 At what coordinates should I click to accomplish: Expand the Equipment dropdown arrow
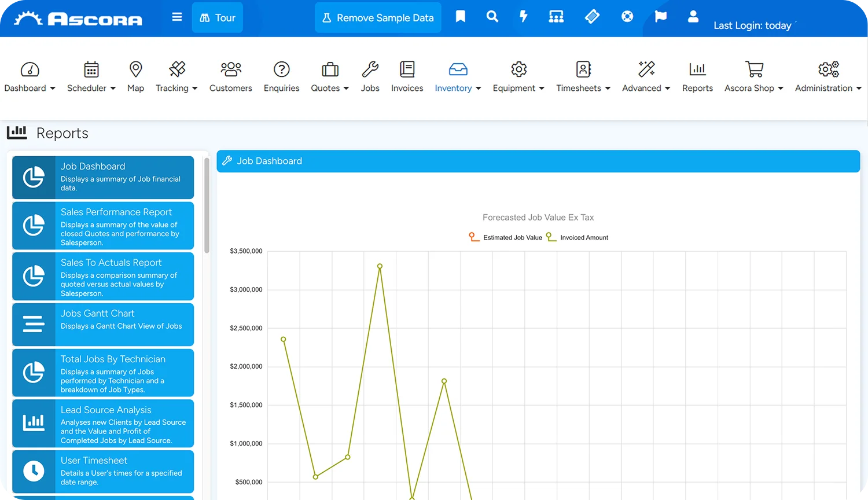click(x=542, y=89)
